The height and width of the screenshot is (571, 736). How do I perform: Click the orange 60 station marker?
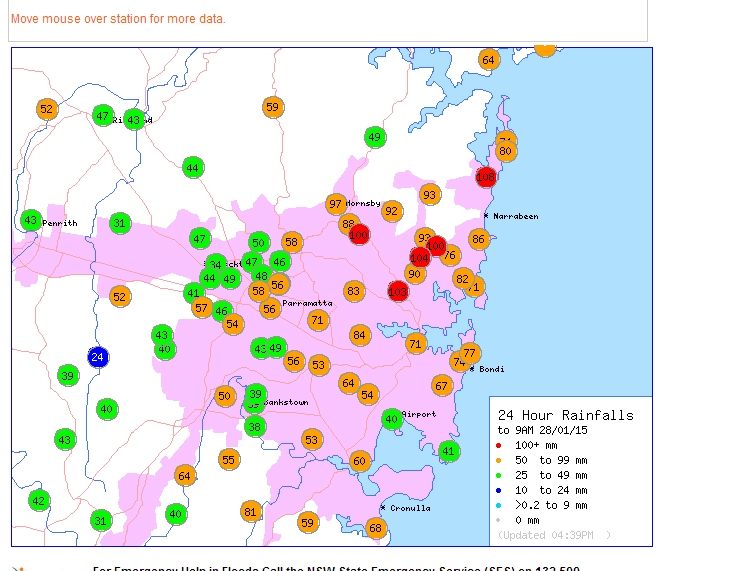(360, 461)
